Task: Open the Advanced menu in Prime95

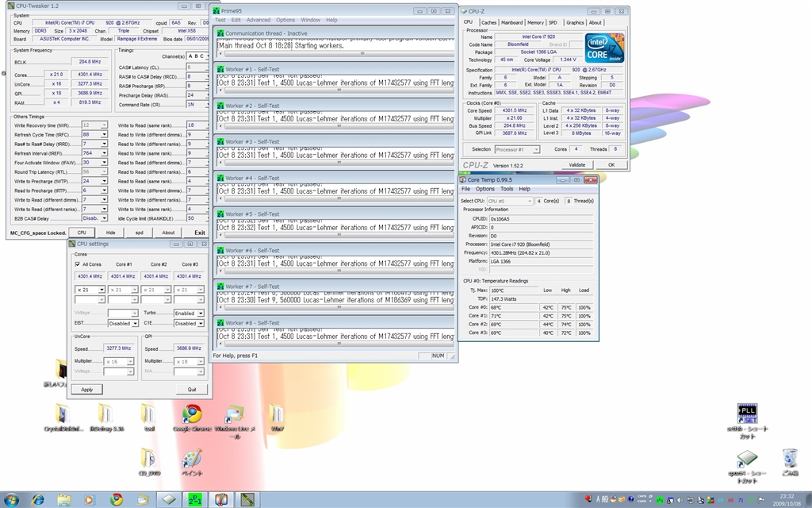Action: coord(258,20)
